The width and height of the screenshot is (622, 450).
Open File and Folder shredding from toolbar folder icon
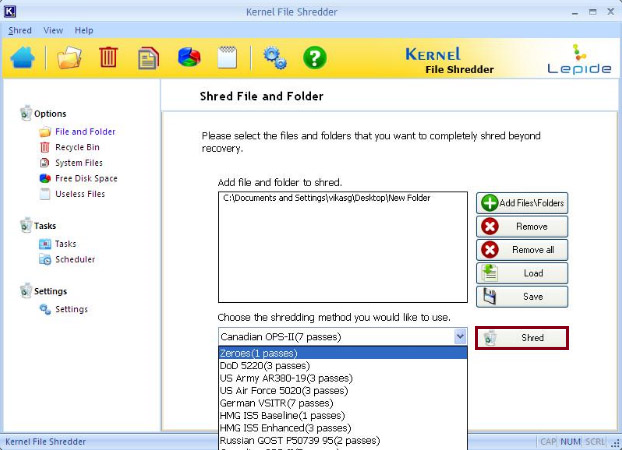[x=69, y=58]
